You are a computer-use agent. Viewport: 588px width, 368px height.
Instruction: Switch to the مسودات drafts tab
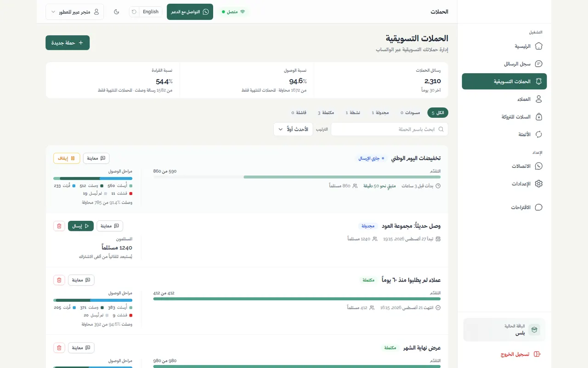click(410, 113)
